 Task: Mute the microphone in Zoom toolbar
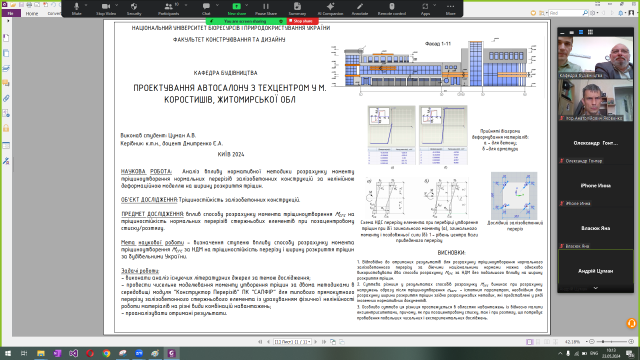pos(76,8)
